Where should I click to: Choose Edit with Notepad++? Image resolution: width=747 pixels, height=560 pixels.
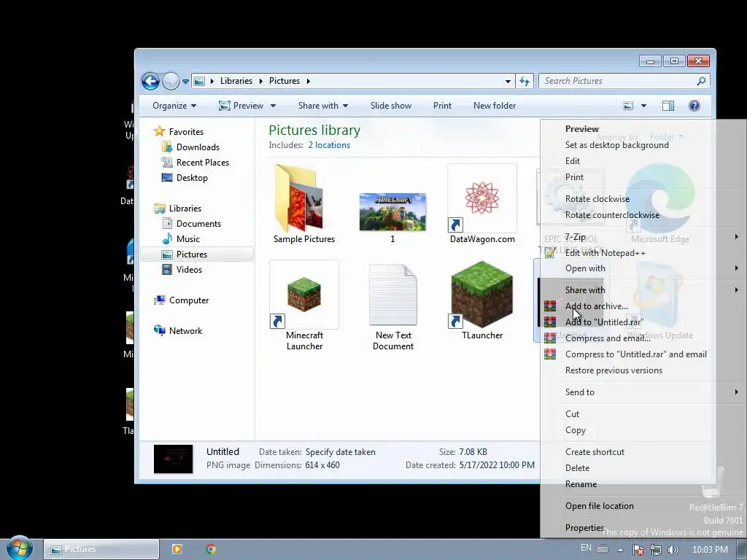coord(605,253)
